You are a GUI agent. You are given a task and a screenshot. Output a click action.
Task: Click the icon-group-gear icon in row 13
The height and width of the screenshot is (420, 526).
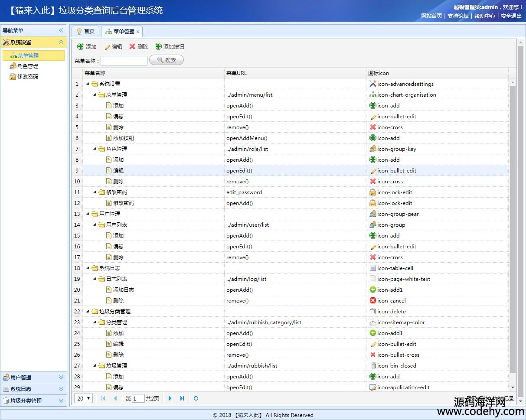coord(372,214)
